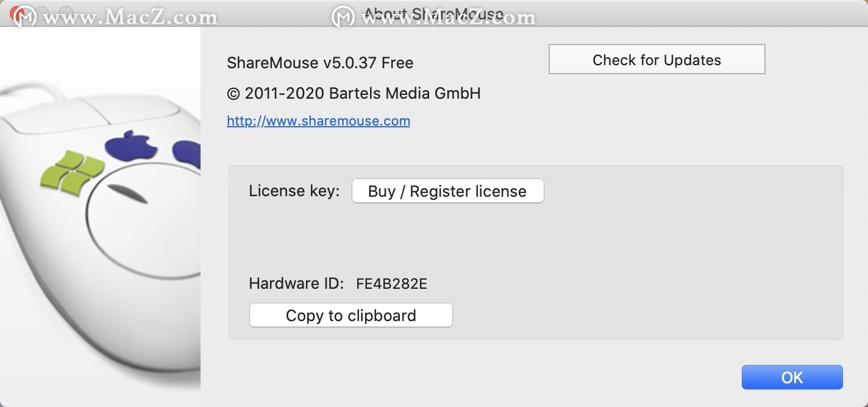Click the Bartels Media GmbH copyright line
This screenshot has height=407, width=868.
pyautogui.click(x=354, y=93)
